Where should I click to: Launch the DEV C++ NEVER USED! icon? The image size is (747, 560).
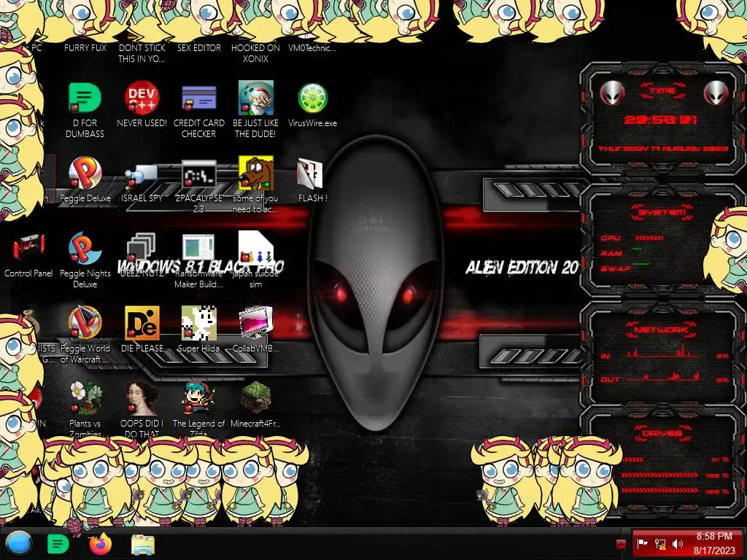tap(142, 98)
